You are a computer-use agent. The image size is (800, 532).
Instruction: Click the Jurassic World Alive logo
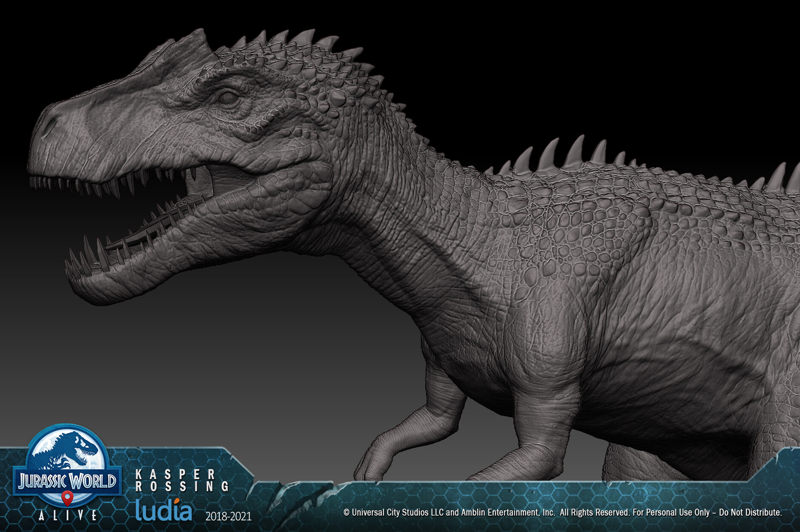pyautogui.click(x=67, y=472)
